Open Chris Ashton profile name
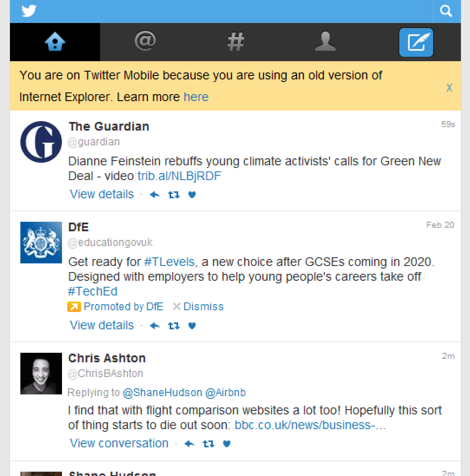Image resolution: width=470 pixels, height=476 pixels. click(x=107, y=358)
